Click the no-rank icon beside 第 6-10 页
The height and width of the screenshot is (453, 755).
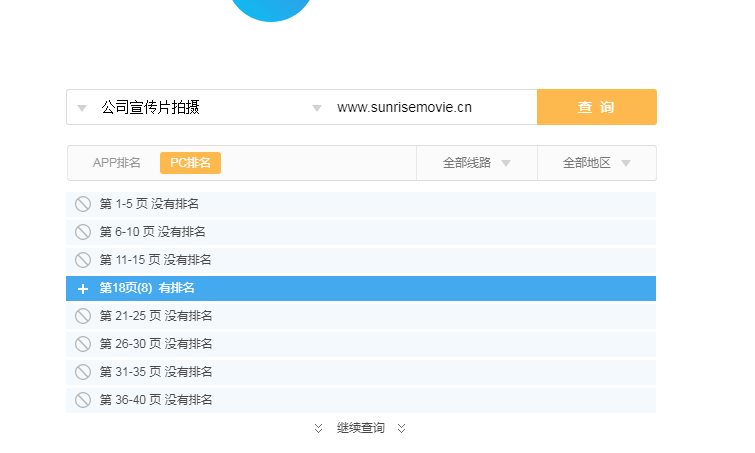point(83,232)
